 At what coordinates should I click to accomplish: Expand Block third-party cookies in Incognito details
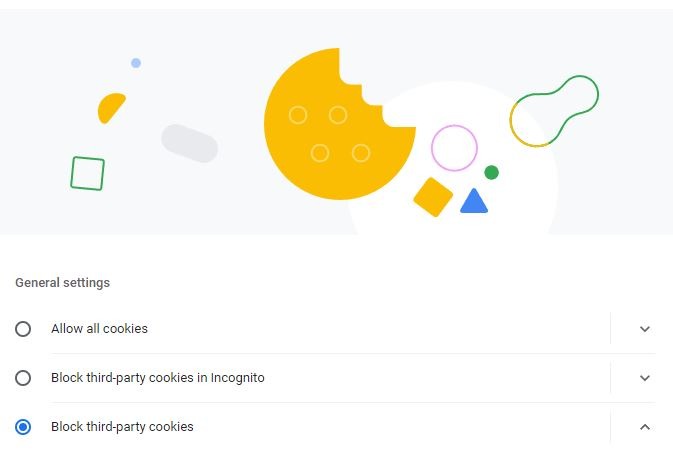click(644, 378)
